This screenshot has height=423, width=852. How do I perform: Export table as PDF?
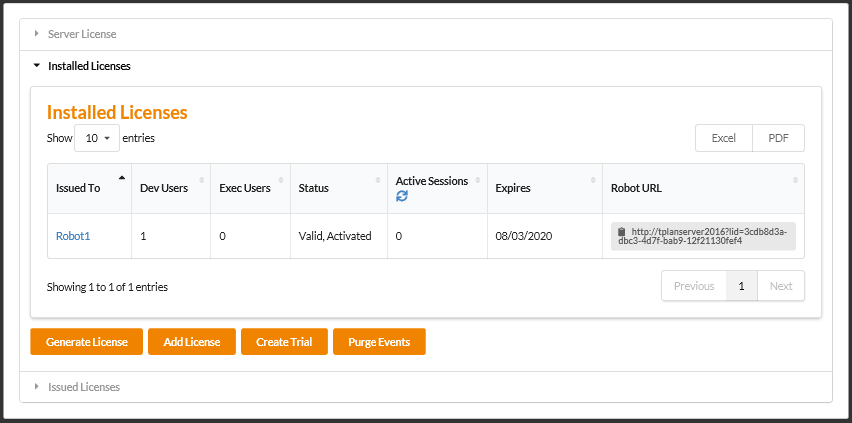778,138
